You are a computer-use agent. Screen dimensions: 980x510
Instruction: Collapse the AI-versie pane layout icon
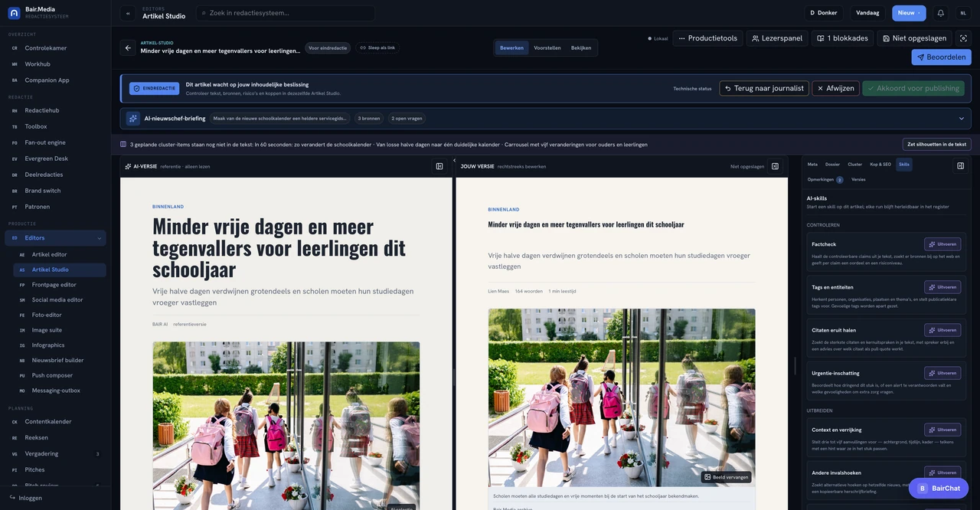pos(439,166)
